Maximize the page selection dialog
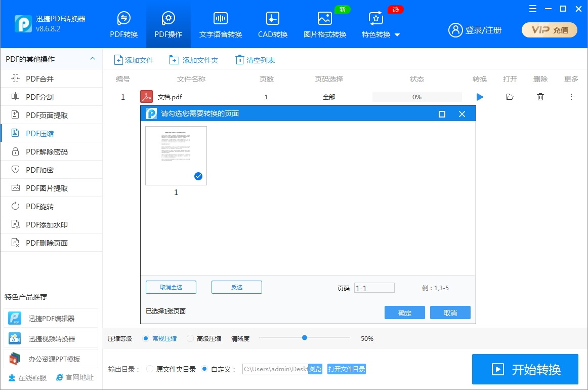The image size is (588, 390). (442, 114)
